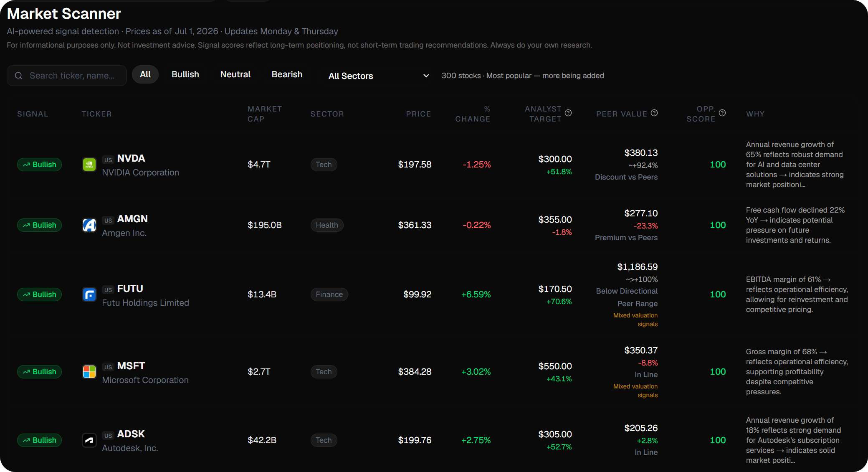Click the US market badge beside NVDA
This screenshot has height=472, width=868.
pyautogui.click(x=108, y=160)
